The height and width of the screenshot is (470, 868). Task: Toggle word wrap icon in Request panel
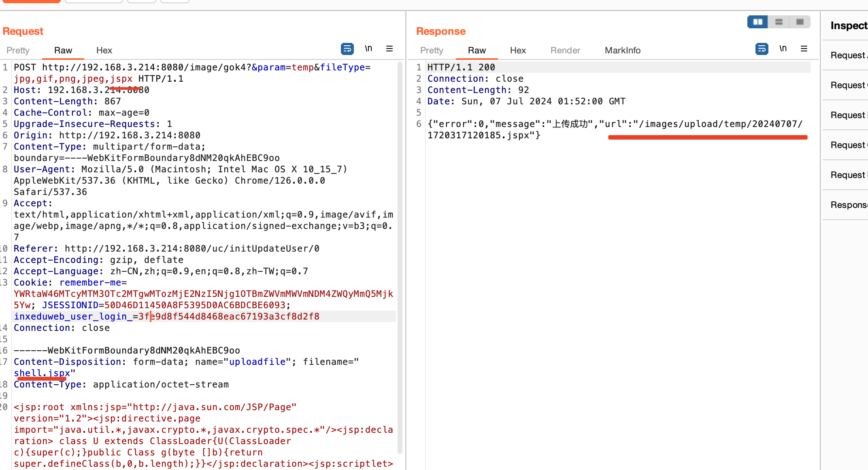(347, 49)
